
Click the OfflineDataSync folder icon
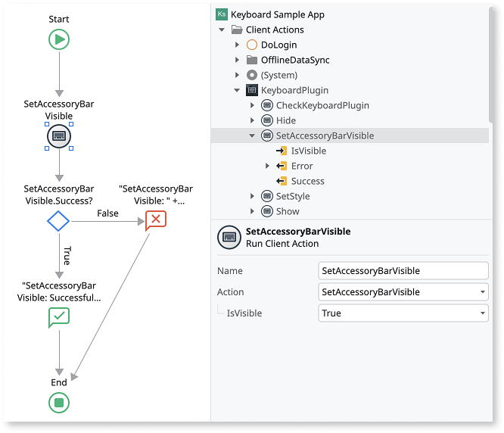click(x=252, y=60)
